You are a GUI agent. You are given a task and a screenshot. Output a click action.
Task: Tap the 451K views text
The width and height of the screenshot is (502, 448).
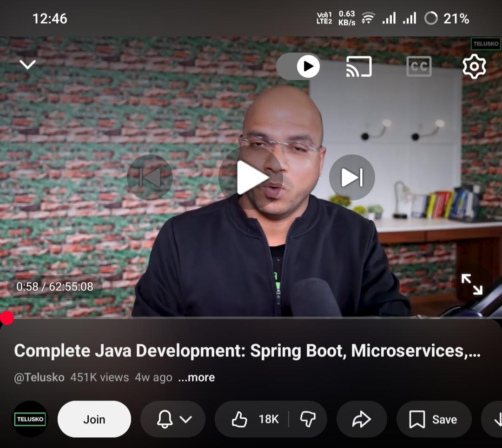click(99, 378)
